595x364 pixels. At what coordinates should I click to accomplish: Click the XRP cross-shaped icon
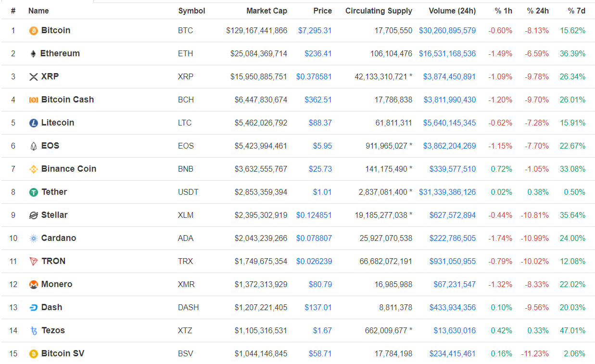pos(34,77)
